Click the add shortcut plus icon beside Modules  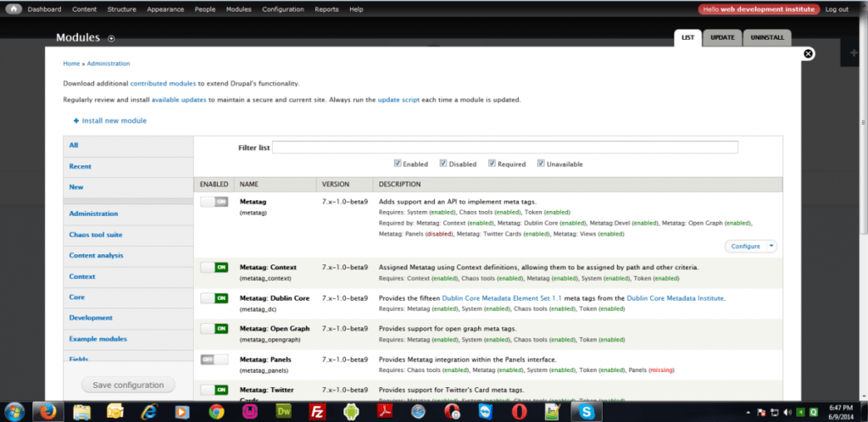coord(111,38)
